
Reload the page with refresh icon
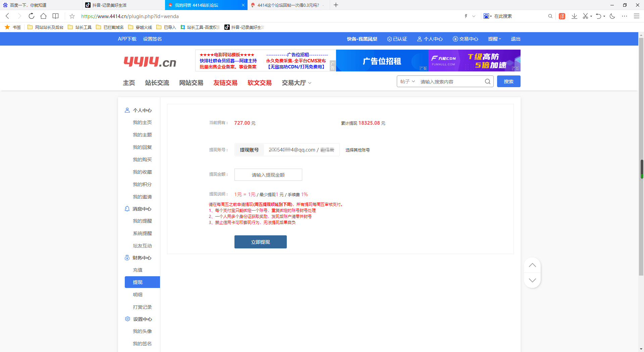31,16
